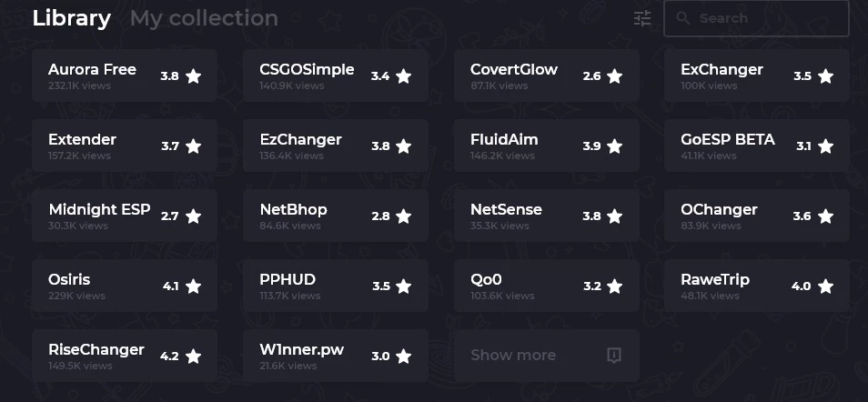The image size is (868, 402).
Task: Click the icon beside Show more
Action: pos(614,355)
